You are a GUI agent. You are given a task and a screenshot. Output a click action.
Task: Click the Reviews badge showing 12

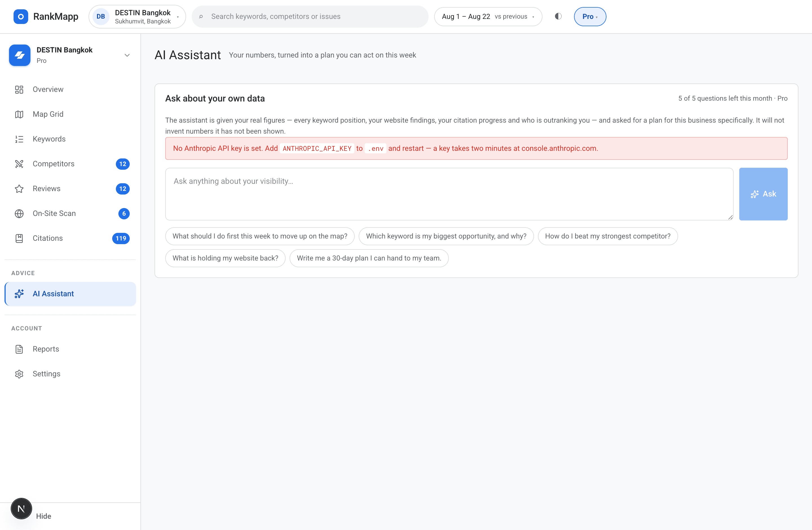[x=122, y=189]
